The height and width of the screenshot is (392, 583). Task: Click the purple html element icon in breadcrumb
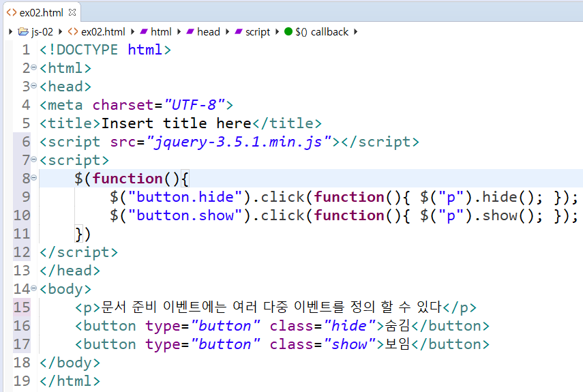pos(144,32)
